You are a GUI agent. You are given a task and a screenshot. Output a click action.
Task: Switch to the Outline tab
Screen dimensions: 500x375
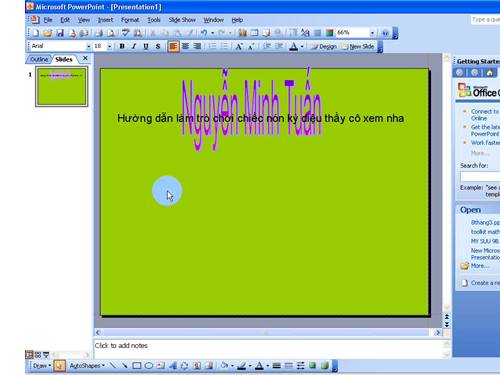(x=39, y=59)
